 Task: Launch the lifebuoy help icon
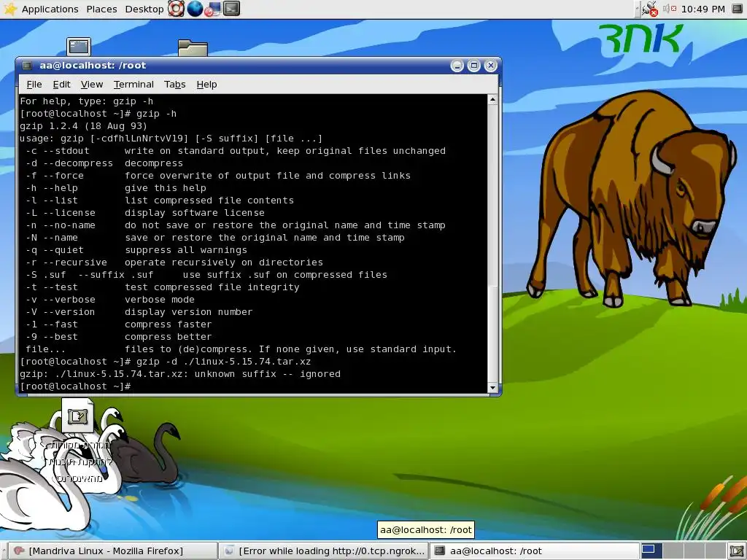pos(176,9)
